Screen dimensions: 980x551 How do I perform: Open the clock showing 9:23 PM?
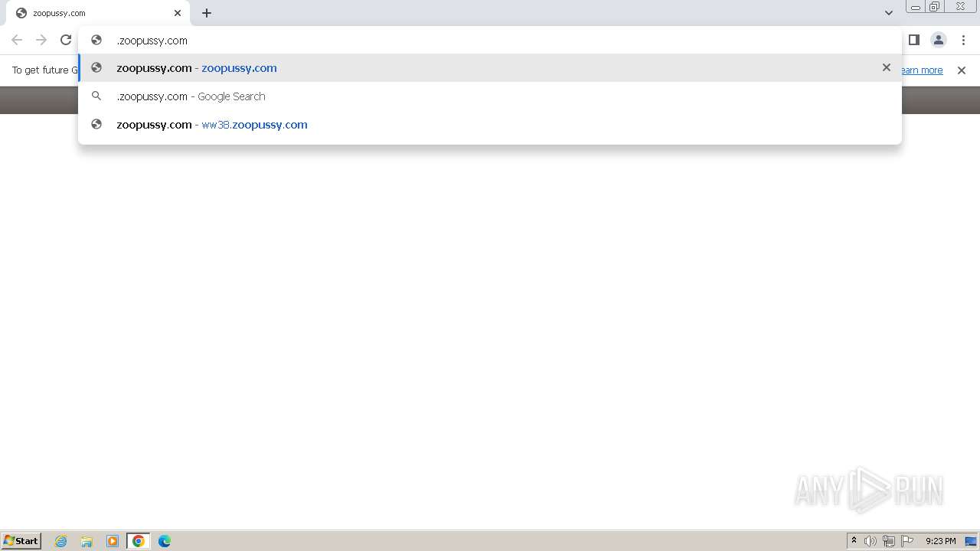pyautogui.click(x=941, y=541)
